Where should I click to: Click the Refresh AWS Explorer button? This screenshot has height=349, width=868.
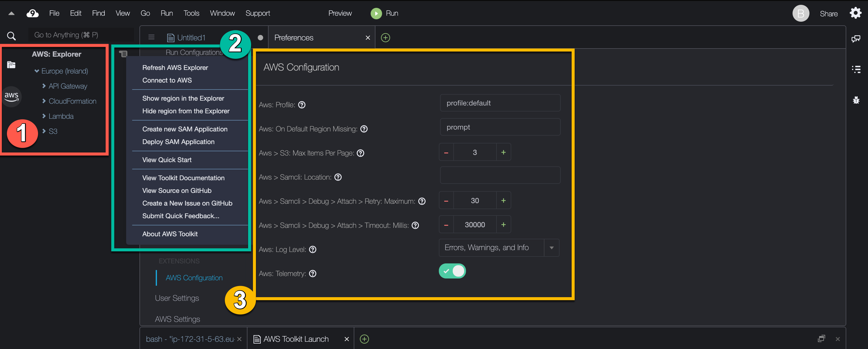[175, 68]
